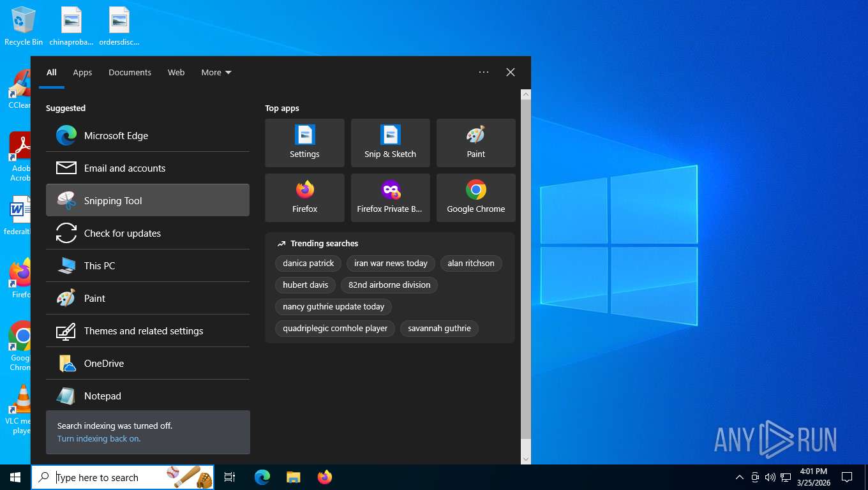Open Themes and related settings
Screen dimensions: 868x490
point(147,330)
